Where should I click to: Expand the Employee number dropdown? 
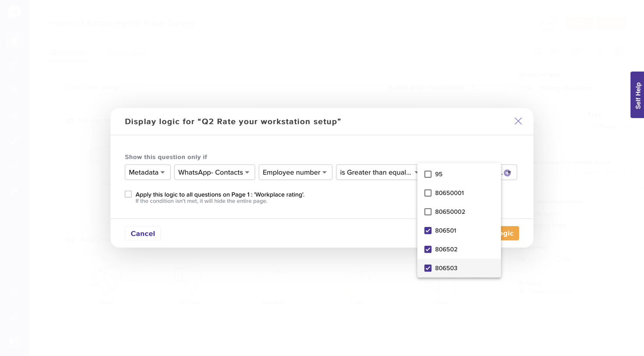point(295,172)
